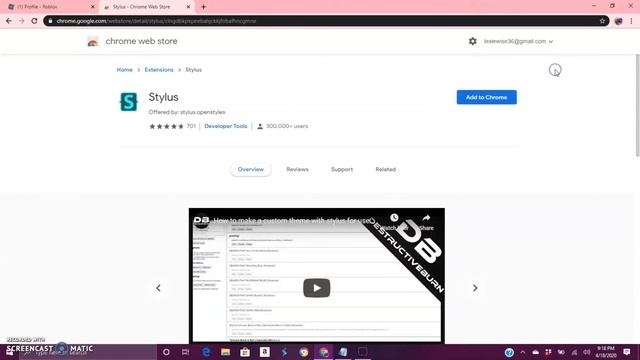Show hidden system tray icons

coord(522,352)
